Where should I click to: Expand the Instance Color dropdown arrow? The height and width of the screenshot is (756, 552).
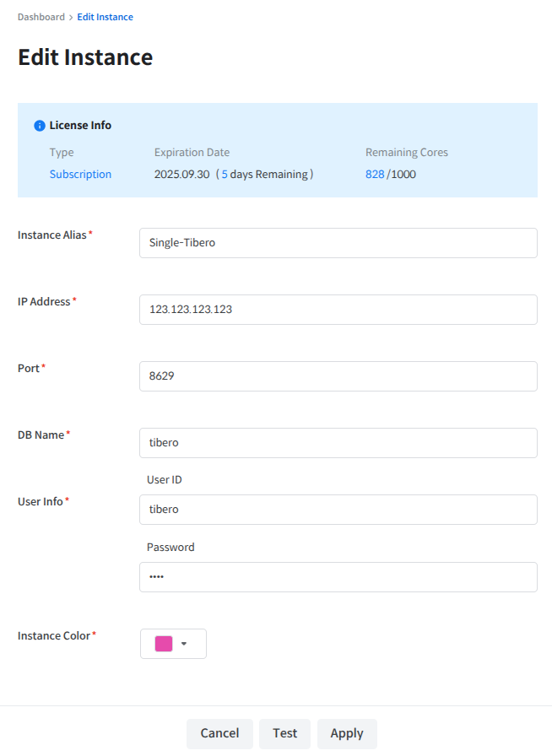(x=184, y=644)
